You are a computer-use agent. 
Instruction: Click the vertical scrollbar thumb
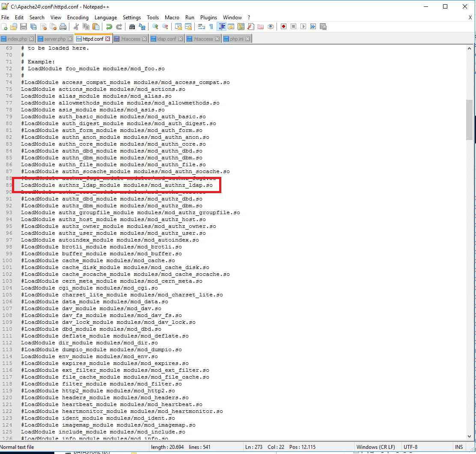(469, 120)
